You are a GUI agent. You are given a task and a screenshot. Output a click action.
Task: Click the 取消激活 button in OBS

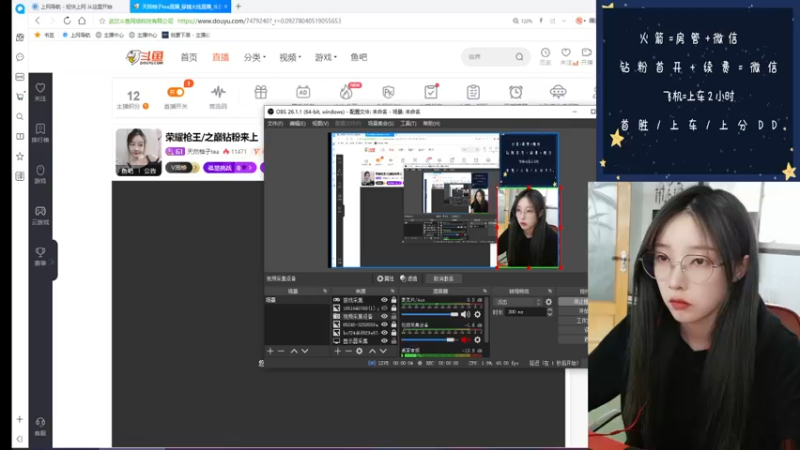pyautogui.click(x=443, y=279)
